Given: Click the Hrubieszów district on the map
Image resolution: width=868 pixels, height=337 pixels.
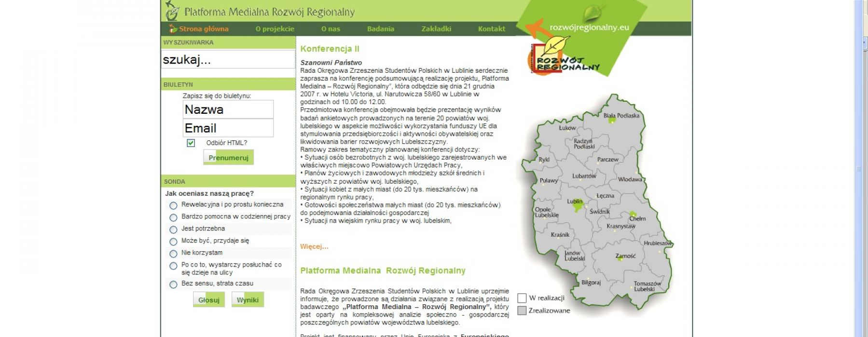Looking at the screenshot, I should pos(658,243).
